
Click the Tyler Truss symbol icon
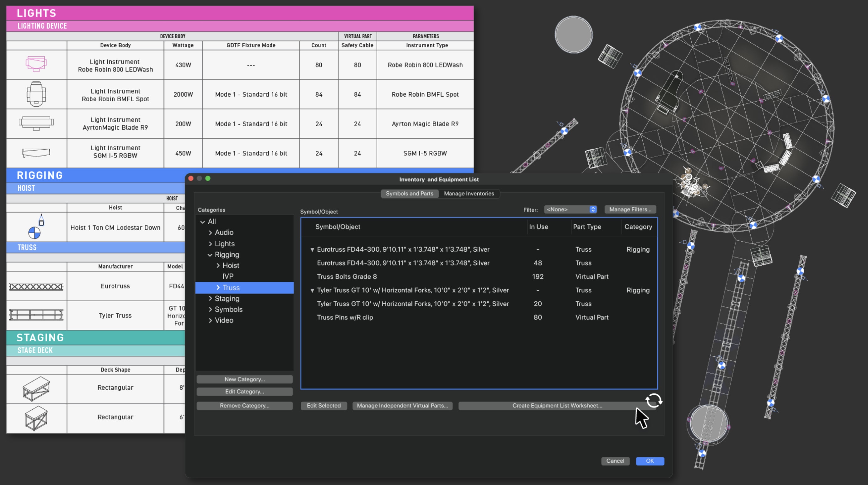click(x=36, y=315)
